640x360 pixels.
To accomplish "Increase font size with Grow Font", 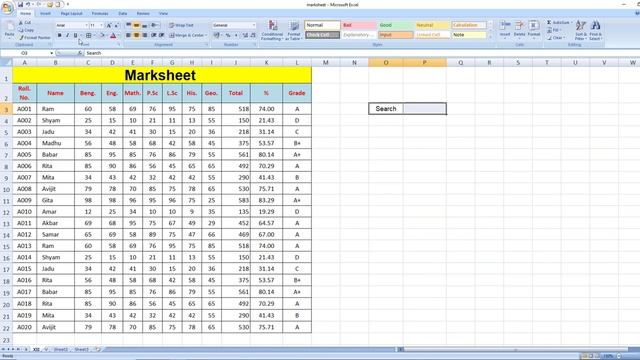I will 109,25.
